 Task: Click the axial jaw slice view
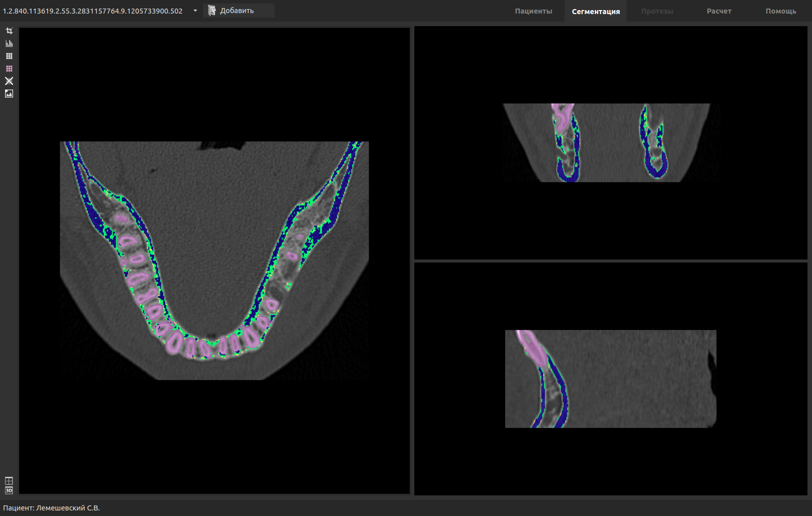[x=214, y=261]
